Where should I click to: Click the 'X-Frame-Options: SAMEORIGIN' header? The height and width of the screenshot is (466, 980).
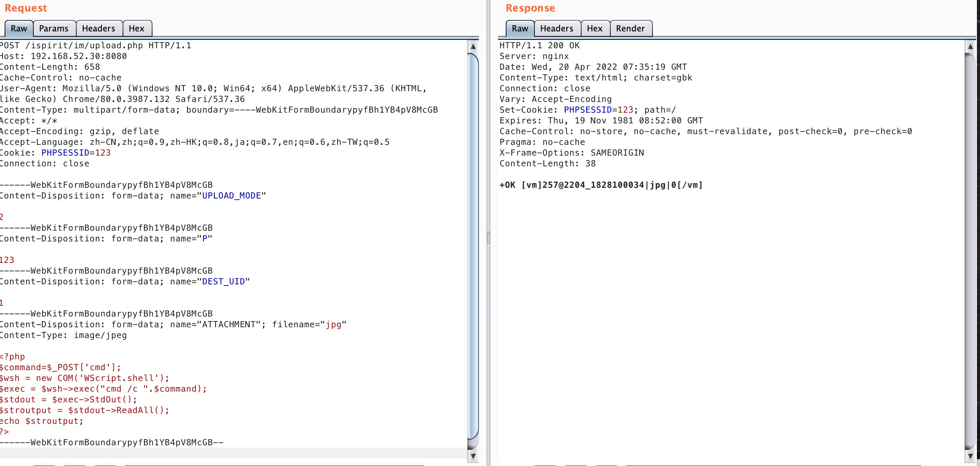572,153
